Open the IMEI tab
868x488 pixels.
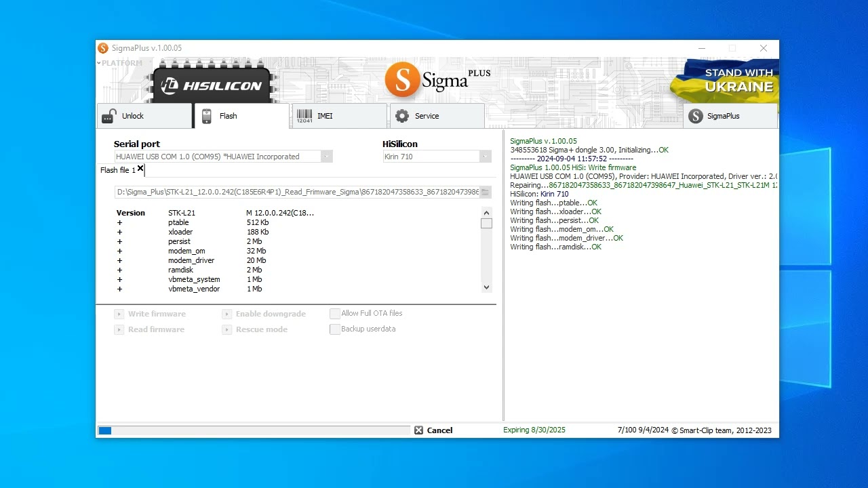(x=339, y=116)
